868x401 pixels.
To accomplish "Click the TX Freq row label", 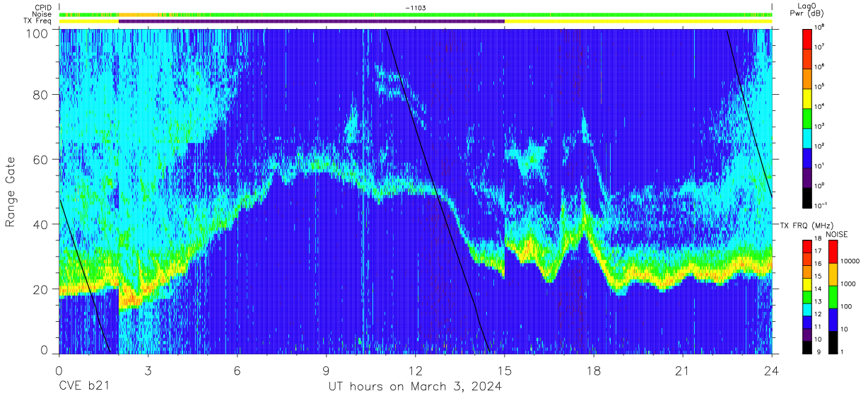I will [x=38, y=21].
